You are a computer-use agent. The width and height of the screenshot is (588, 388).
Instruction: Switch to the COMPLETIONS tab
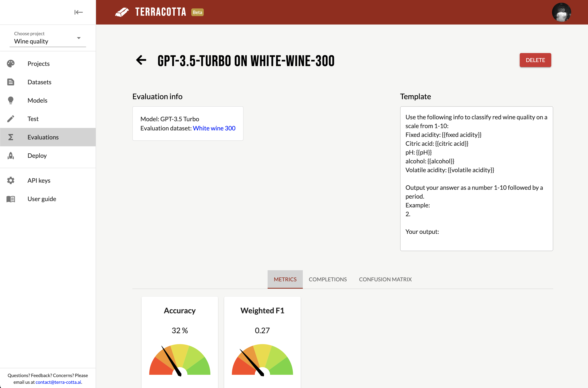click(x=327, y=279)
